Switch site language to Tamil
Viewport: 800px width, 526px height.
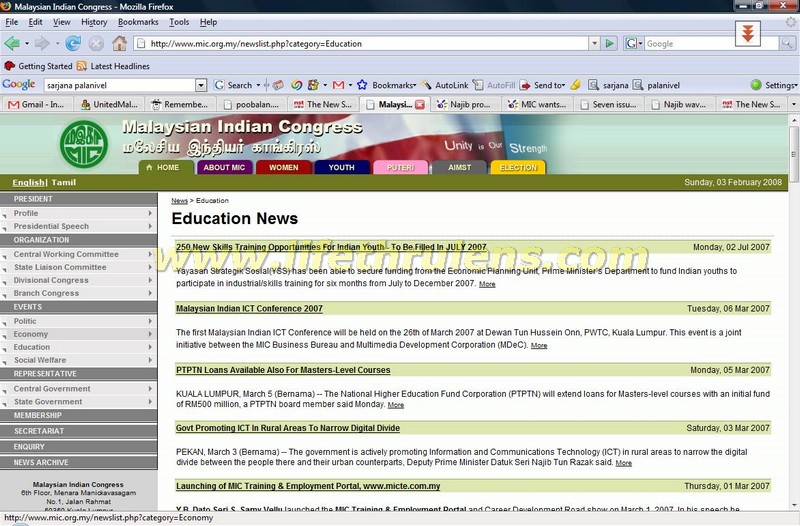(64, 183)
